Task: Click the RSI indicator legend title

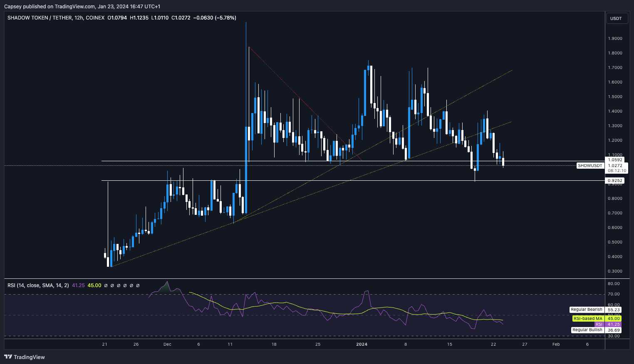Action: pos(38,285)
